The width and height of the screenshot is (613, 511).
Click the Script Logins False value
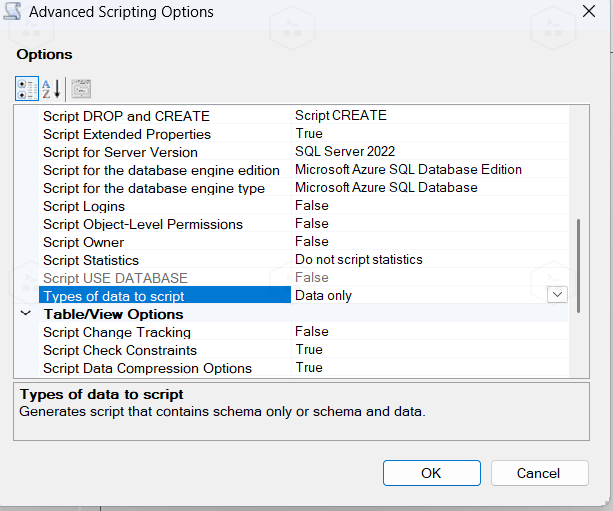[312, 206]
